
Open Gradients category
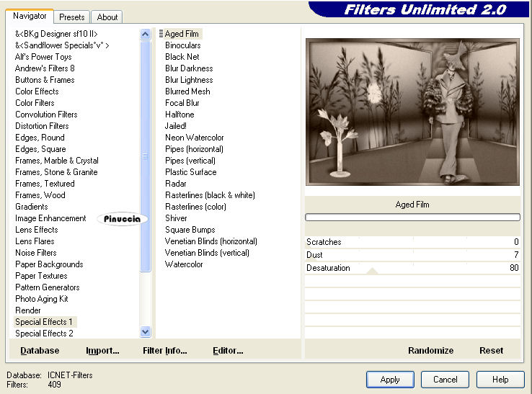[x=32, y=207]
